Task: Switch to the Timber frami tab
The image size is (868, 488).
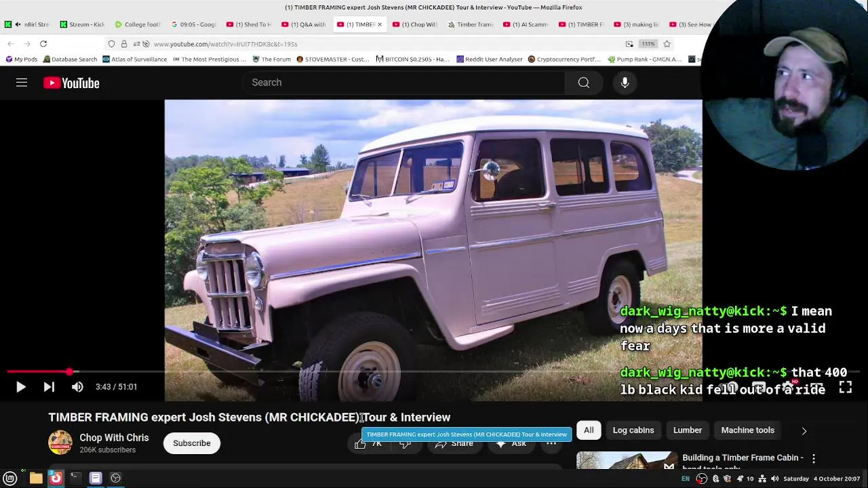Action: [470, 24]
